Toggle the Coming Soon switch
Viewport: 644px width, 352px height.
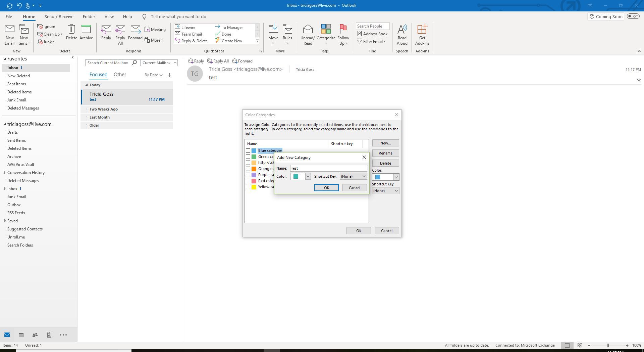[x=633, y=16]
